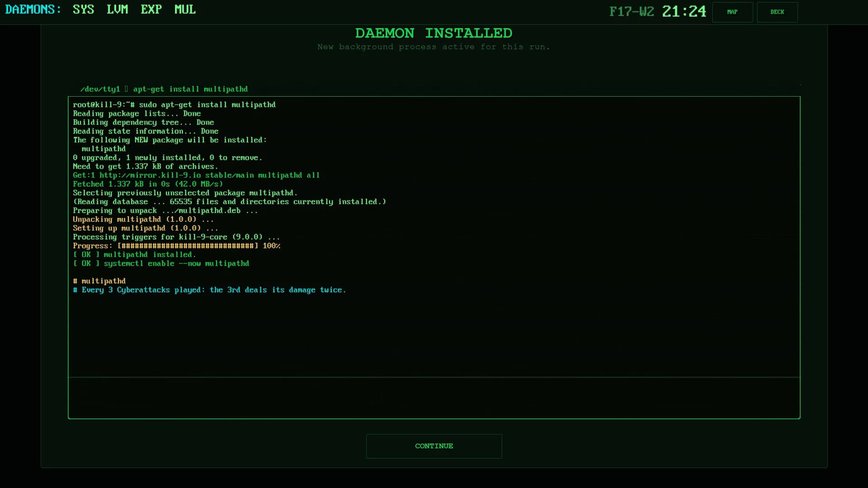868x488 pixels.
Task: Click the empty terminal input area at bottom
Action: click(x=434, y=398)
